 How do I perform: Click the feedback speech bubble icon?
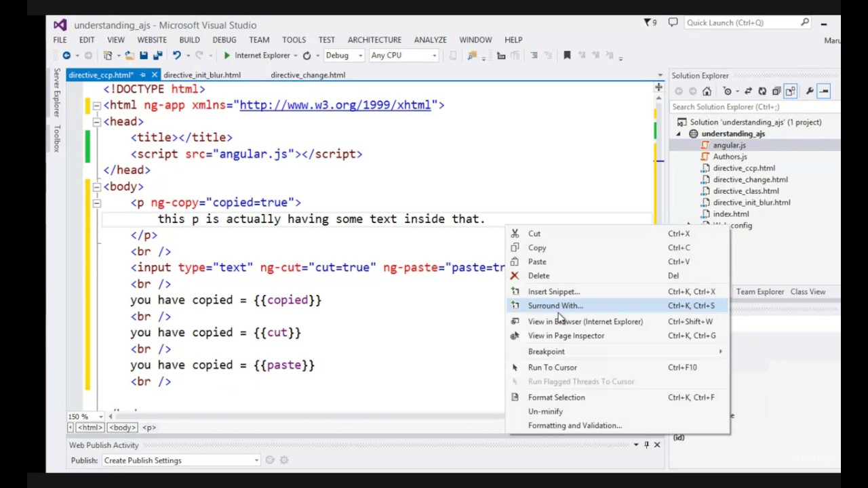pyautogui.click(x=673, y=22)
